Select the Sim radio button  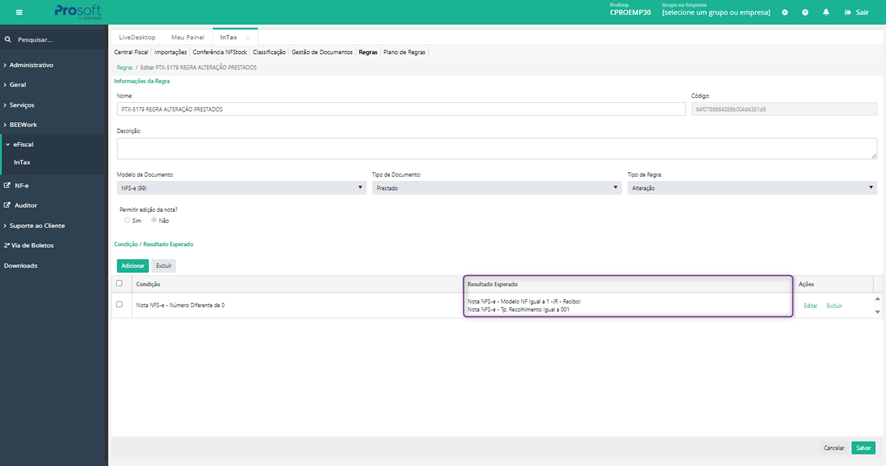[x=127, y=220]
